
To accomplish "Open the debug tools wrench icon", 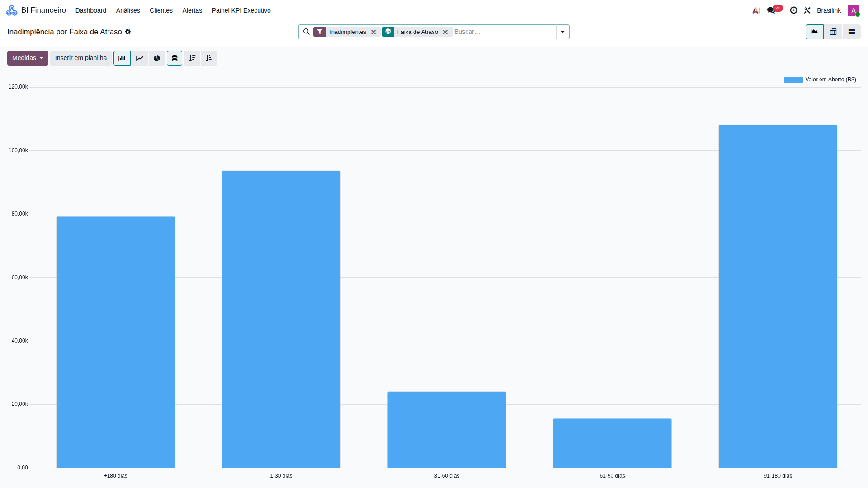I will pos(807,10).
